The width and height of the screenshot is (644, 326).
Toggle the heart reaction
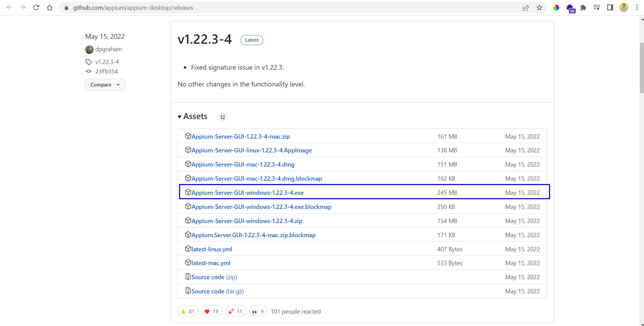click(x=211, y=311)
